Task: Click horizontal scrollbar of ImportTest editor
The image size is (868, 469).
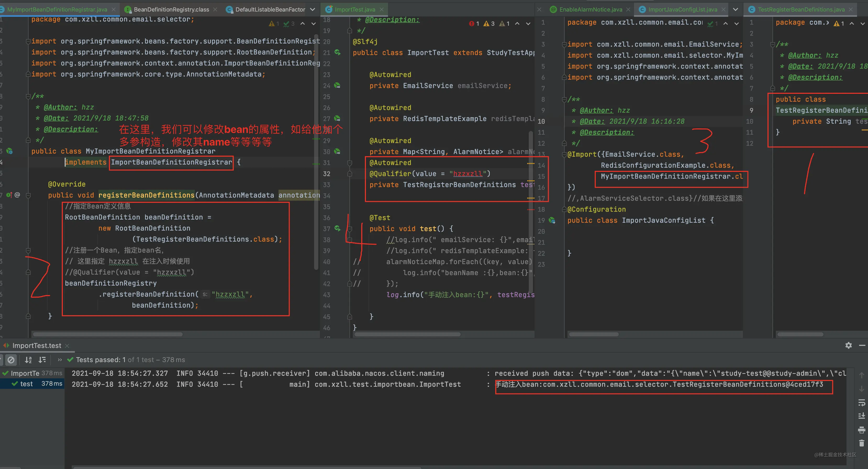Action: [x=407, y=334]
